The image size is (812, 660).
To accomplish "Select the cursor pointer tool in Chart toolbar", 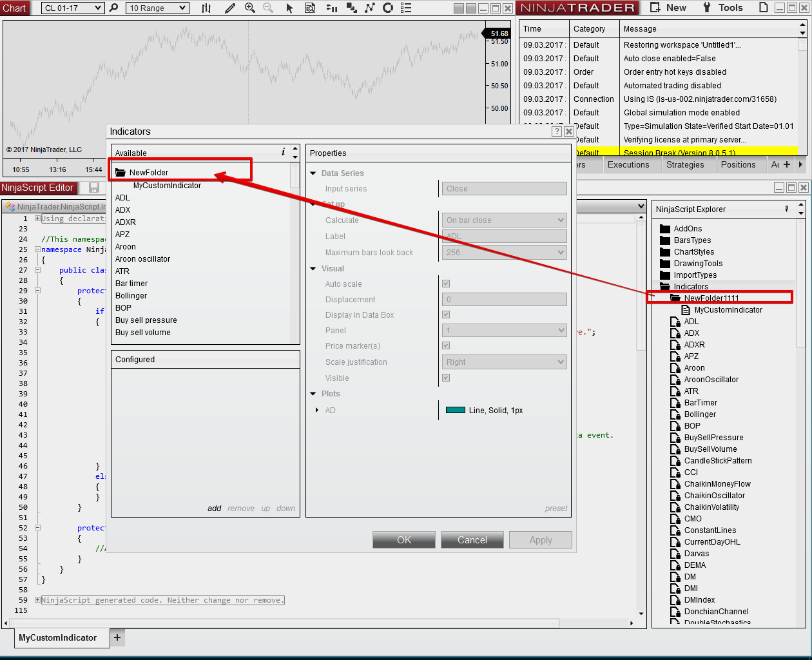I will tap(289, 8).
